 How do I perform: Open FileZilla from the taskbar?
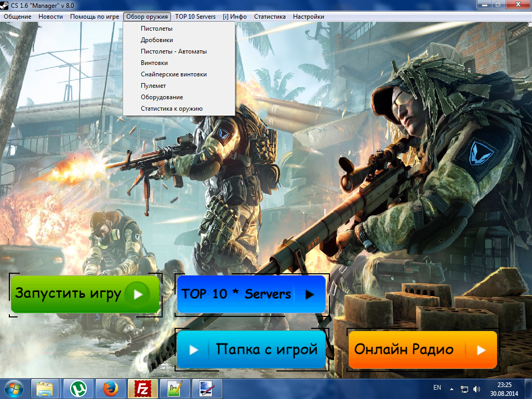click(142, 389)
